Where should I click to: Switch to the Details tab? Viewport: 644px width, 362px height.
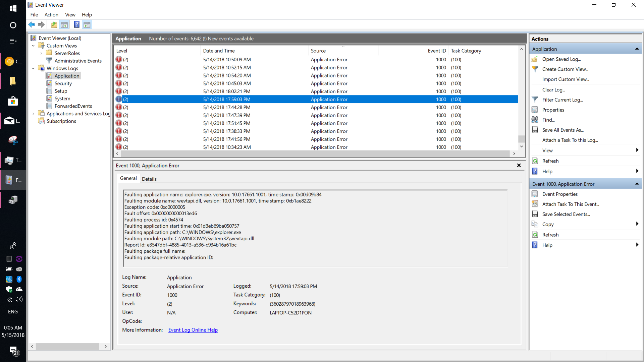pyautogui.click(x=149, y=179)
